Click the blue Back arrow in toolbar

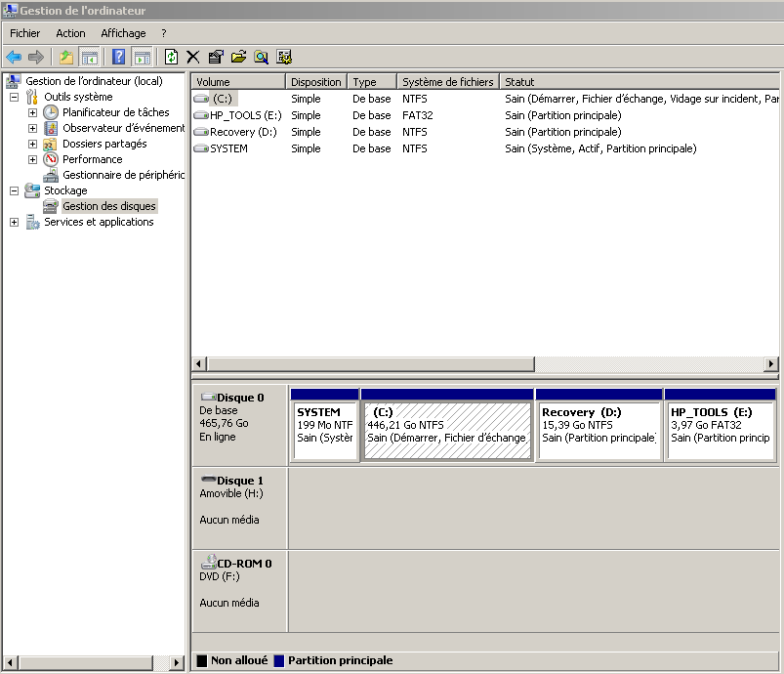(14, 57)
